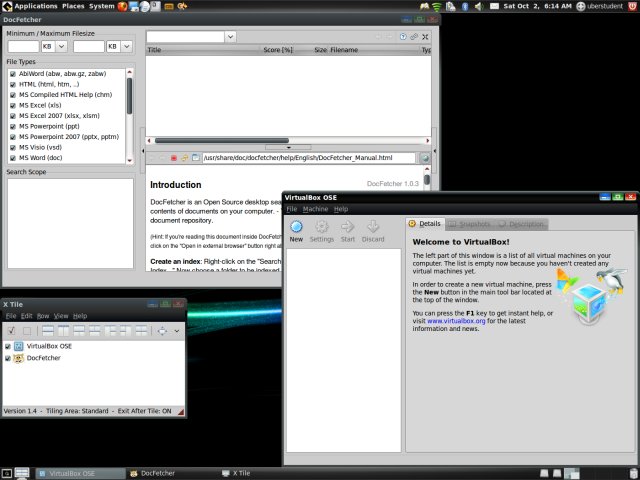Click X Tile deselect-all empty box icon
This screenshot has width=640, height=480.
[x=27, y=331]
